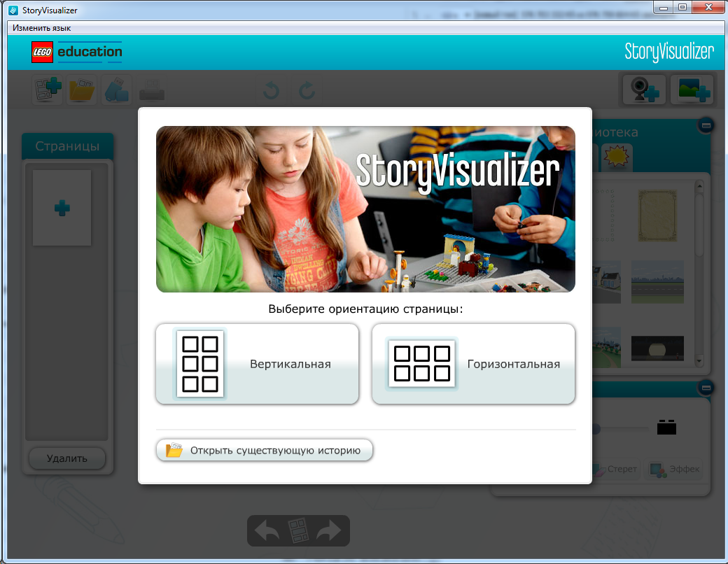Select the night moon background thumbnail
728x564 pixels.
click(657, 348)
